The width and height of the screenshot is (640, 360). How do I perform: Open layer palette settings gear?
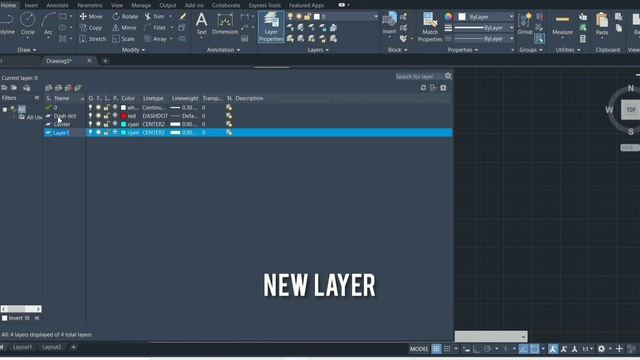point(443,88)
